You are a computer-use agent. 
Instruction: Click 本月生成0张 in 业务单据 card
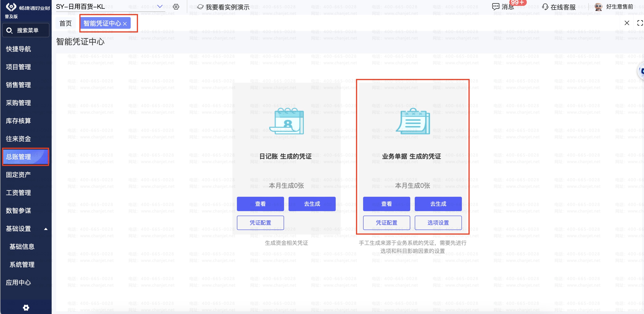coord(413,186)
